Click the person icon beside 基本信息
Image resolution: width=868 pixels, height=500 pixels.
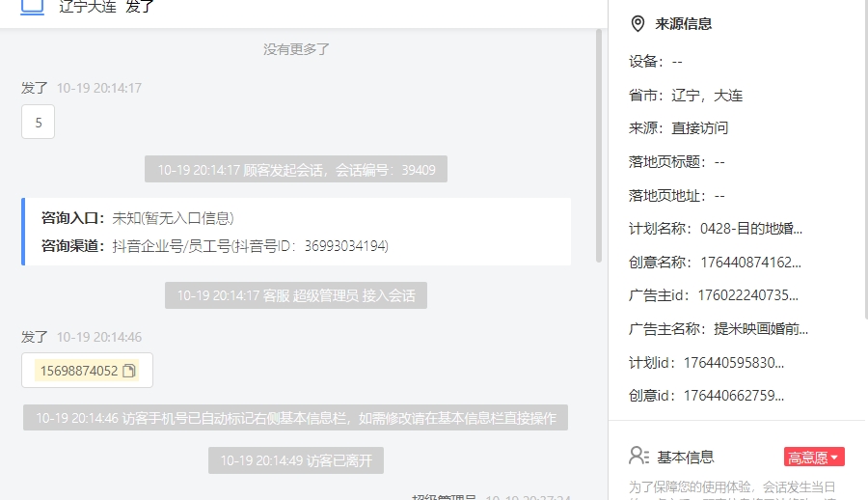pyautogui.click(x=638, y=457)
